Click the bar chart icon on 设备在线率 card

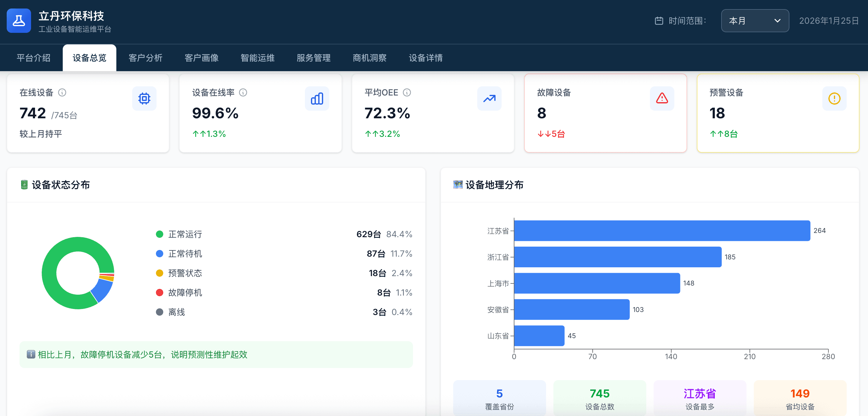pos(317,98)
